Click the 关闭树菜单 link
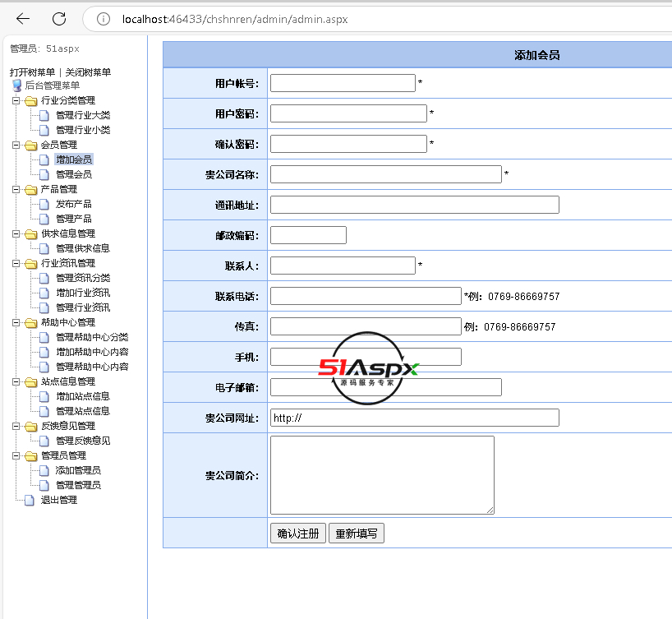Viewport: 672px width, 619px height. [x=88, y=72]
